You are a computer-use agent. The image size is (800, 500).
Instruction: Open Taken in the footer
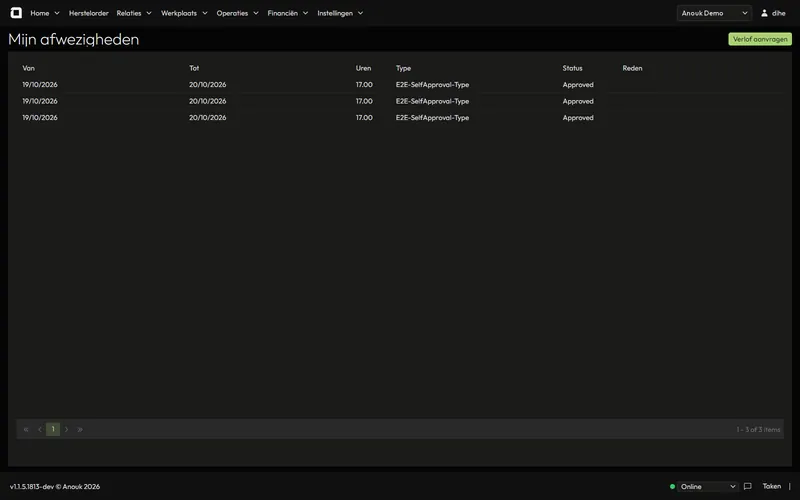771,486
